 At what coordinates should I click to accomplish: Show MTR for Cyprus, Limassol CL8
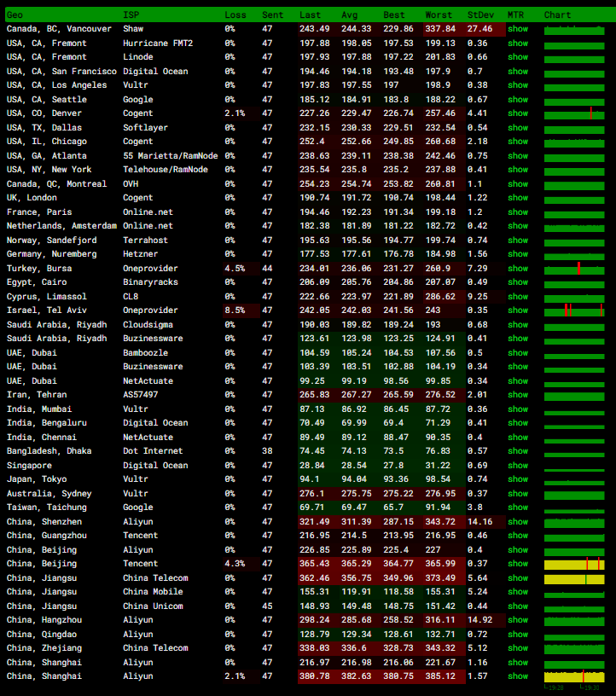point(518,297)
